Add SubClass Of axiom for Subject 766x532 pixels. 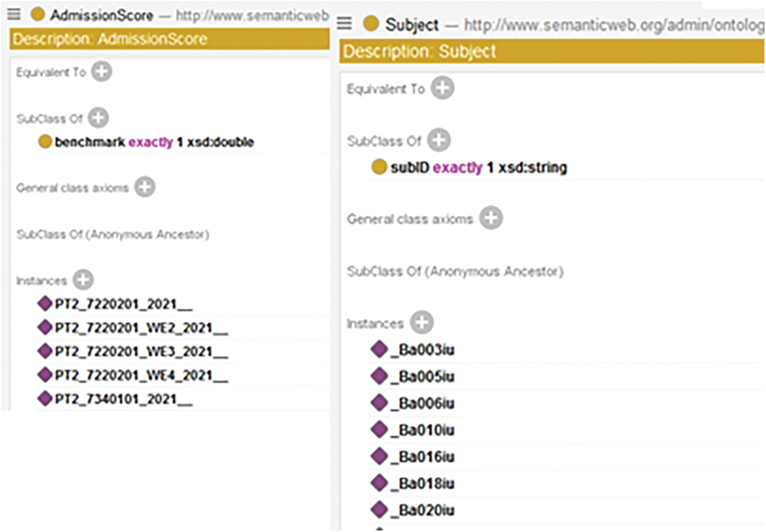coord(439,140)
